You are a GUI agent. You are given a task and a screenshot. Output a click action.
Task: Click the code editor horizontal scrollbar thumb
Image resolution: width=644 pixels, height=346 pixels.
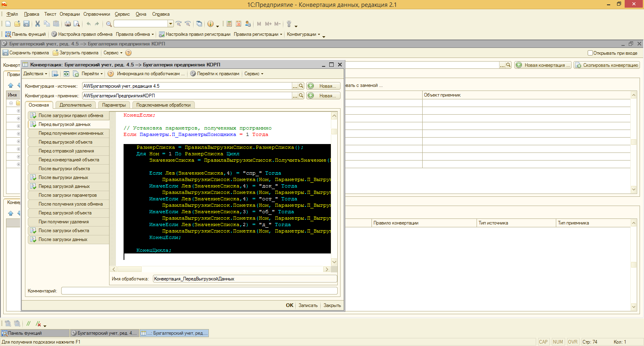(129, 269)
